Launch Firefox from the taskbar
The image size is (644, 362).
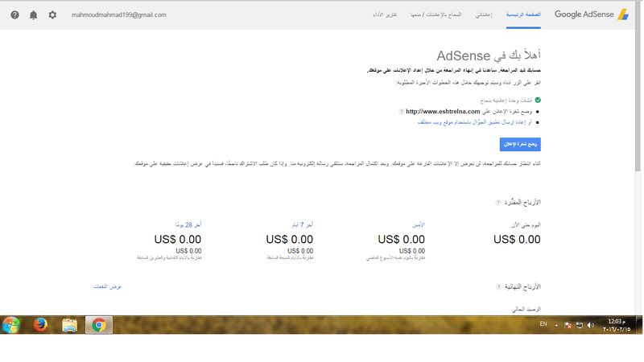(40, 325)
